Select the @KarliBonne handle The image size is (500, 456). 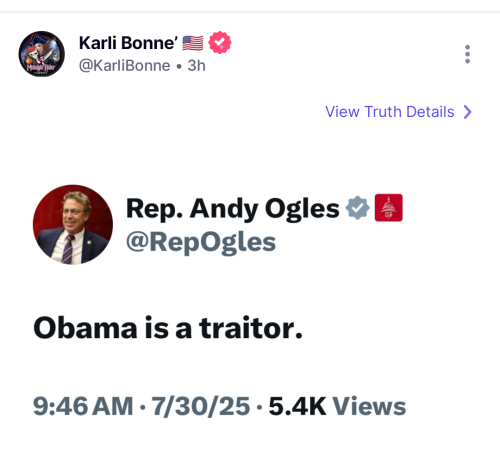(x=124, y=66)
